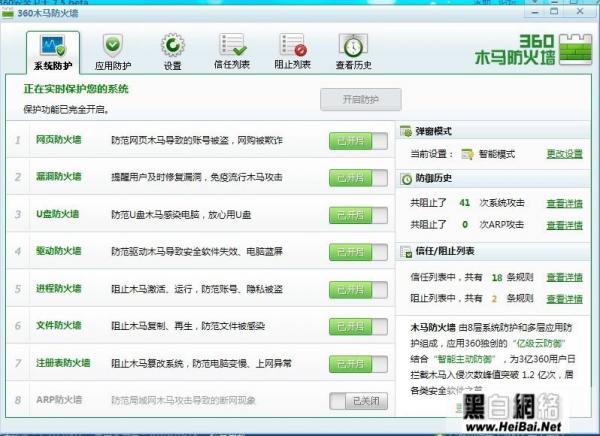Disable the U盘防火墙 switch
This screenshot has width=600, height=436.
pos(358,214)
